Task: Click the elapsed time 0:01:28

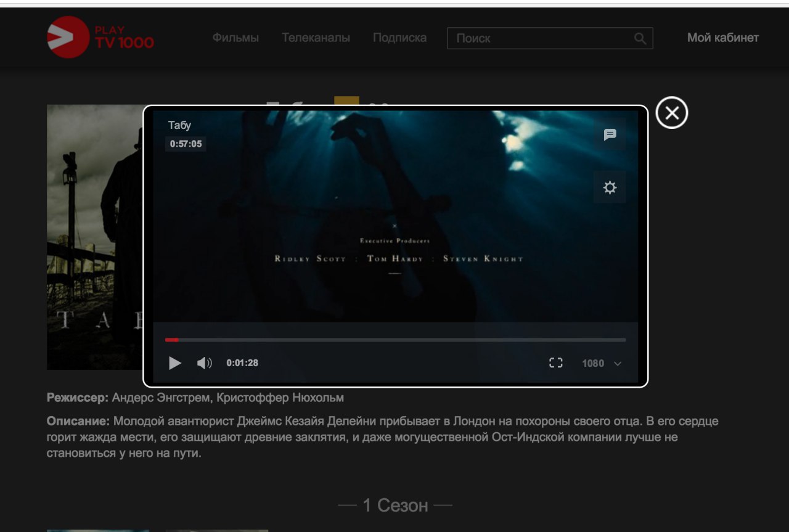Action: [x=242, y=363]
